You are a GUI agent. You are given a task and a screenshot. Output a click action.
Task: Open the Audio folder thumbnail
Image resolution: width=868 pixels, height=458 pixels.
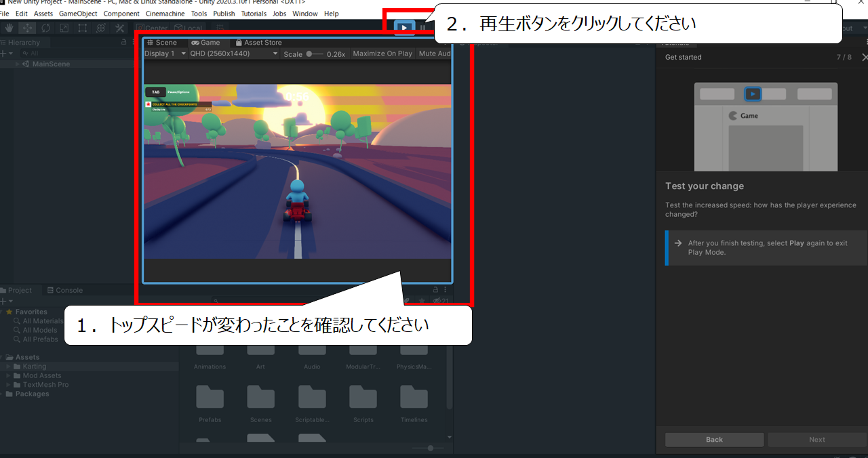click(312, 351)
